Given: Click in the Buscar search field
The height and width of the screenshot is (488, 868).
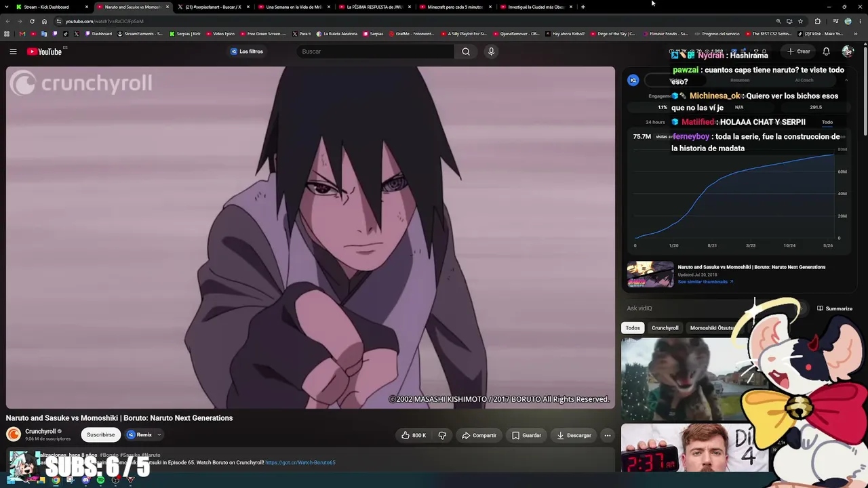Looking at the screenshot, I should pos(375,52).
